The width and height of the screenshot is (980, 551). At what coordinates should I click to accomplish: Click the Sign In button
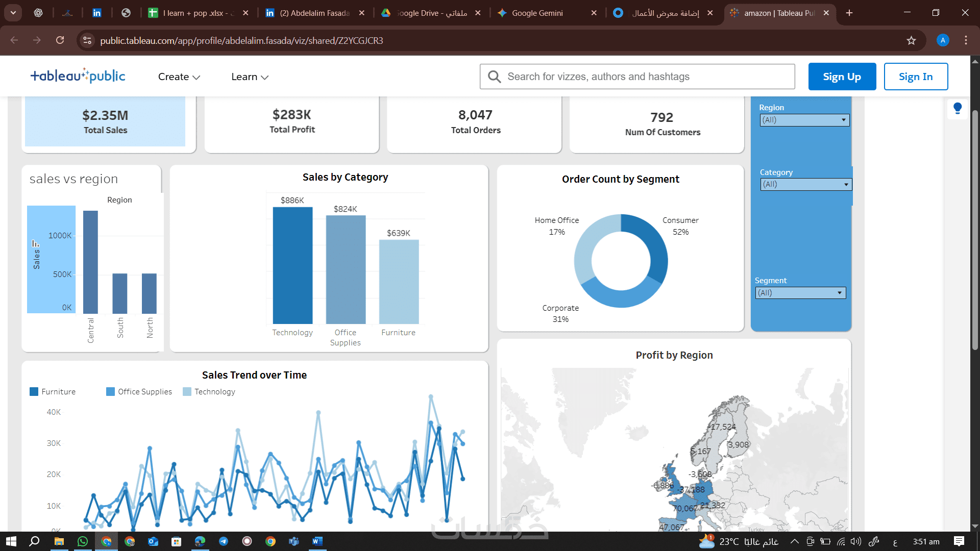(x=915, y=77)
